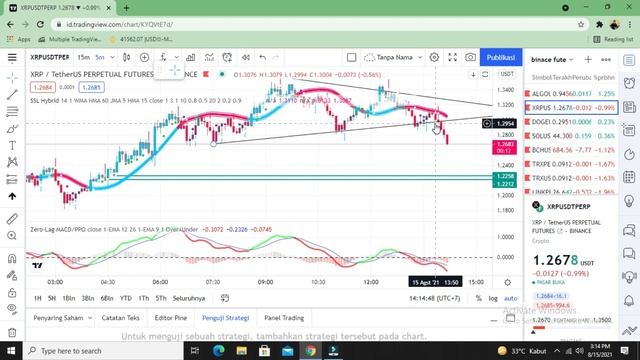Viewport: 640px width, 360px height.
Task: Open the Panel Trading tab
Action: 284,318
